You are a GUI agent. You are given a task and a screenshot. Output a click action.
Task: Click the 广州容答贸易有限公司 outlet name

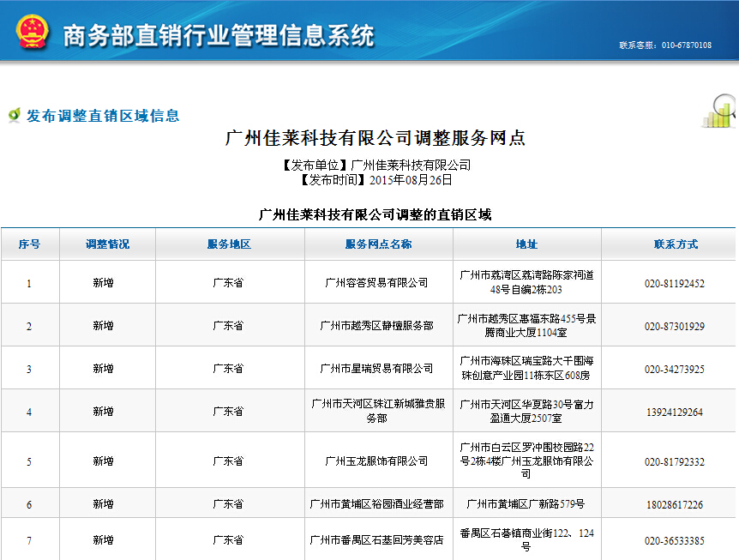pyautogui.click(x=377, y=283)
